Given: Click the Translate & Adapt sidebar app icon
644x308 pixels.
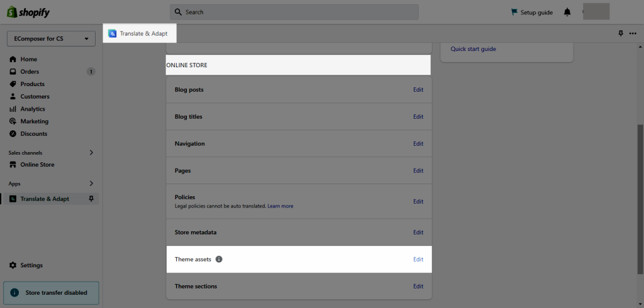Looking at the screenshot, I should (x=13, y=199).
